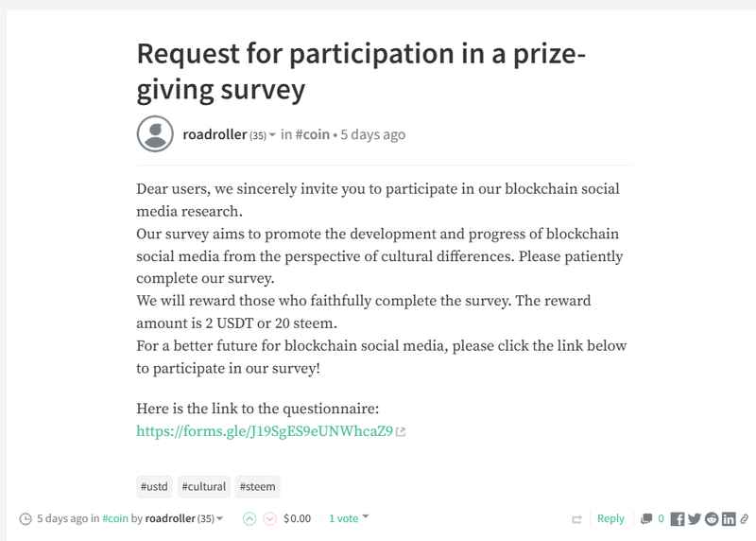
Task: Expand roadroller dropdown in the footer
Action: point(220,518)
